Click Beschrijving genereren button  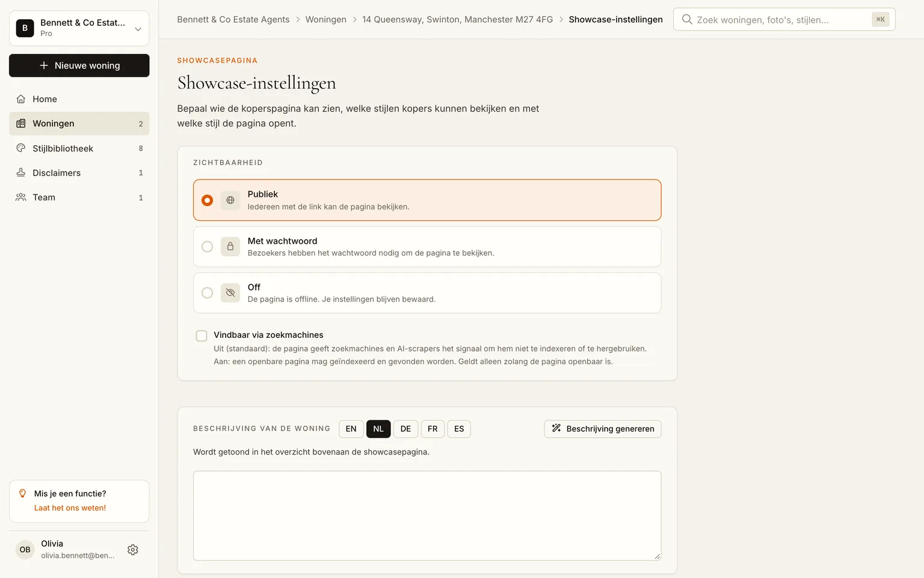(x=603, y=429)
